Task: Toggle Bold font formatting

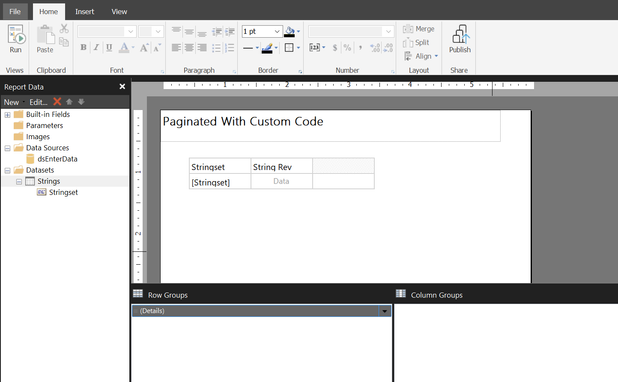Action: click(83, 48)
